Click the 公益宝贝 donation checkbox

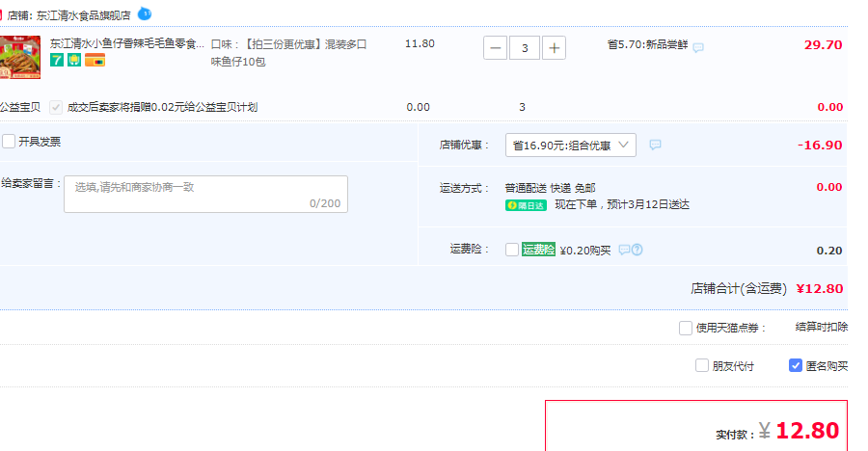tap(55, 107)
